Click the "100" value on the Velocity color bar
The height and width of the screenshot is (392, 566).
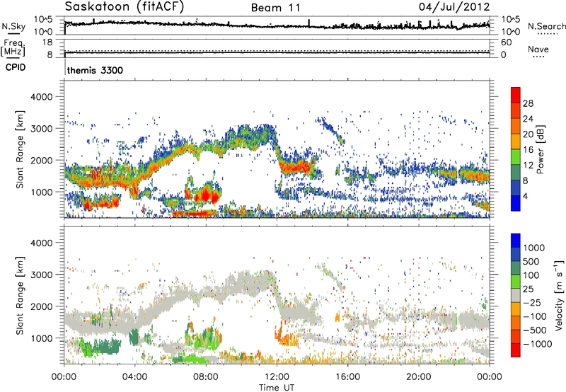(531, 275)
